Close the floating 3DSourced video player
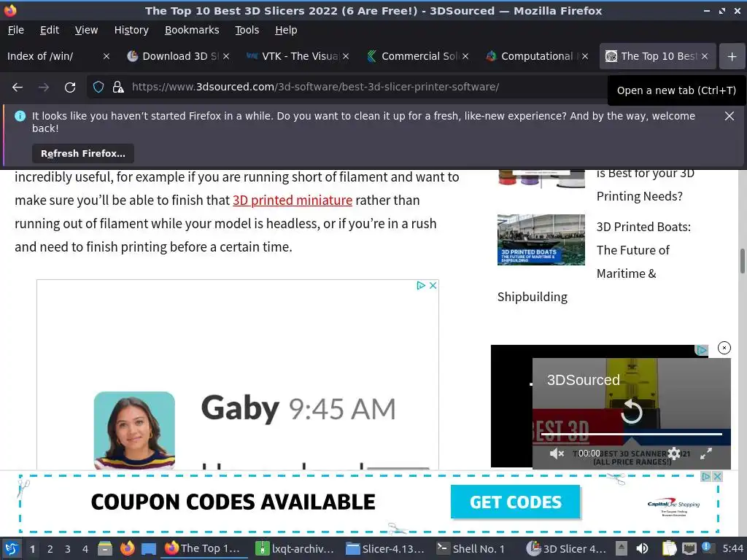This screenshot has width=747, height=560. (x=724, y=348)
